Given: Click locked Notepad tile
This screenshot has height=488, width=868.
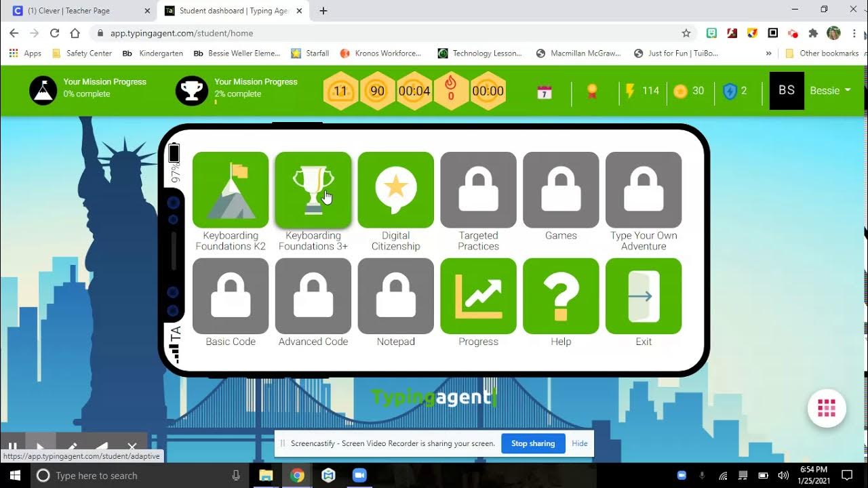Looking at the screenshot, I should [396, 296].
